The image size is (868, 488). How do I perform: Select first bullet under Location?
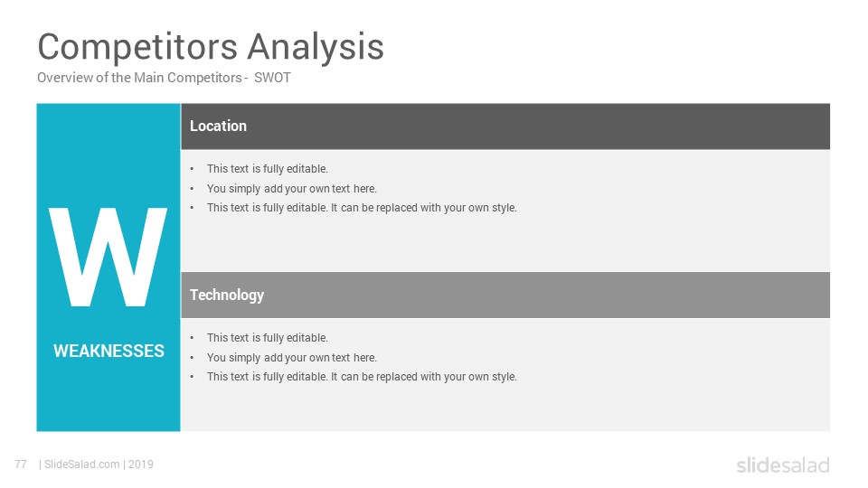[268, 169]
